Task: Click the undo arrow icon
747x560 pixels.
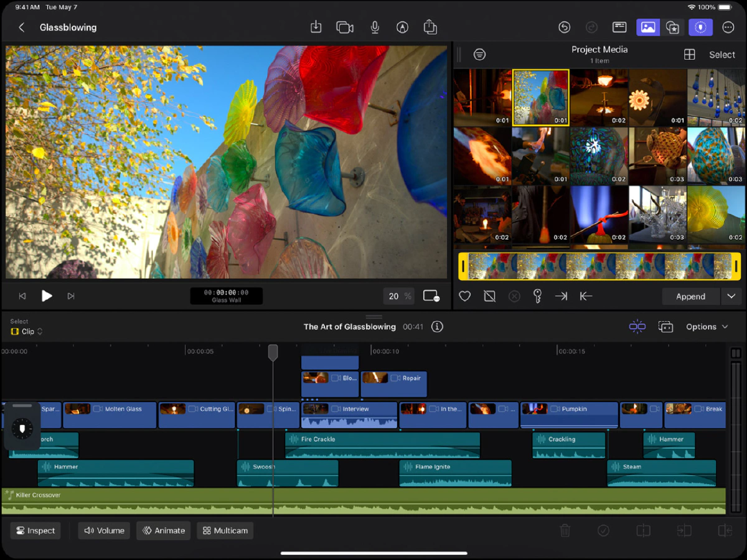Action: (x=564, y=27)
